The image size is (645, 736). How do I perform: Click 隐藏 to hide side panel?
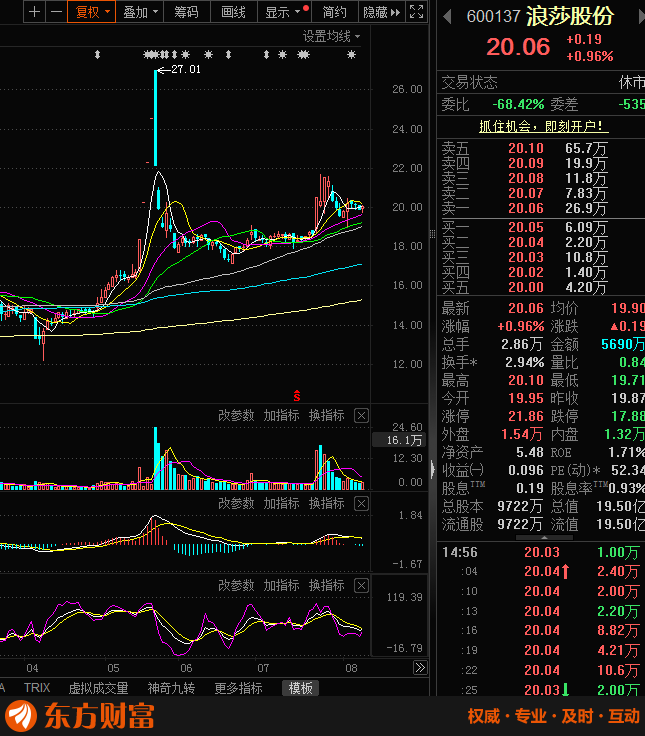(381, 12)
